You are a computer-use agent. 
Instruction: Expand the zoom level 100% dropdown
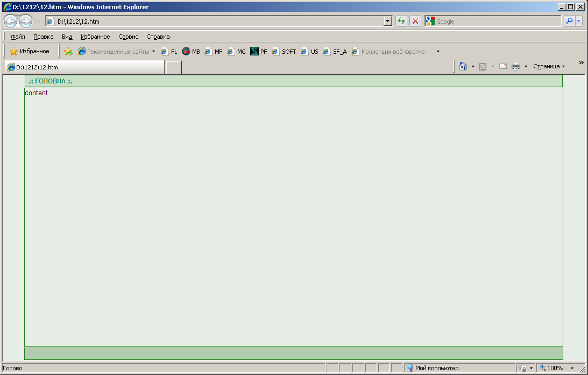click(x=572, y=368)
